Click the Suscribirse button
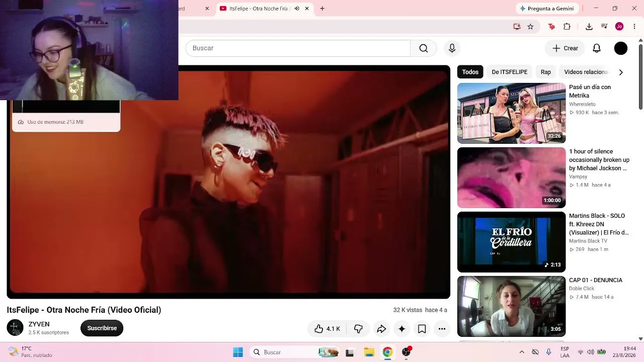This screenshot has height=362, width=644. click(102, 328)
